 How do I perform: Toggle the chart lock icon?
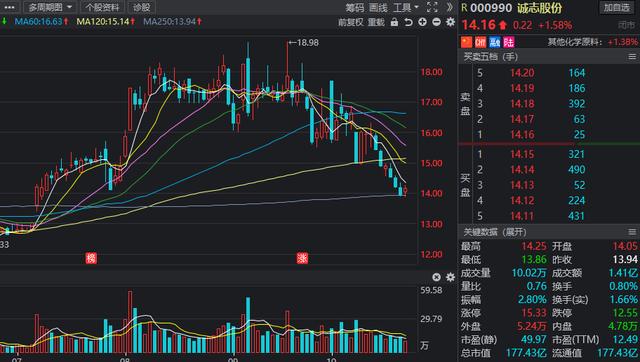click(x=394, y=22)
